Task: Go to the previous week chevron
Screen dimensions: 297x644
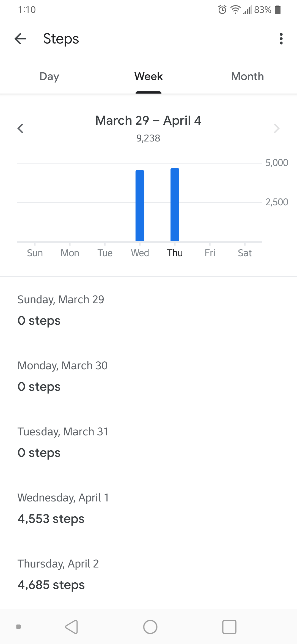Action: 20,128
